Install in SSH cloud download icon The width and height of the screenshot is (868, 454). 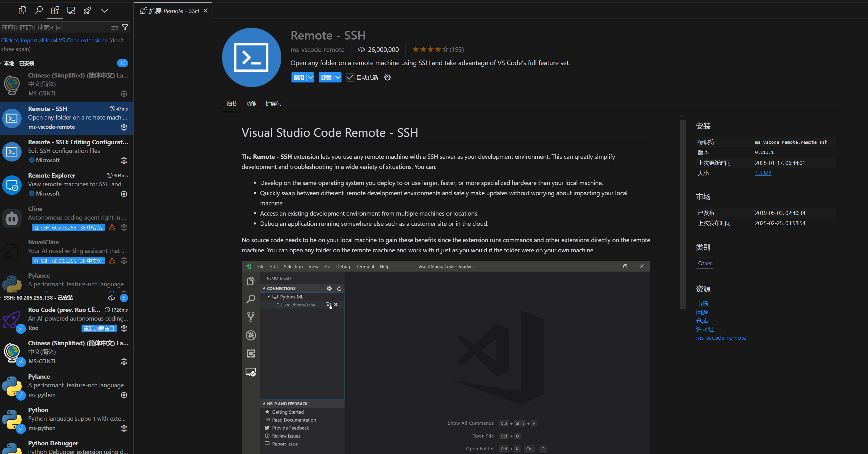pyautogui.click(x=111, y=298)
